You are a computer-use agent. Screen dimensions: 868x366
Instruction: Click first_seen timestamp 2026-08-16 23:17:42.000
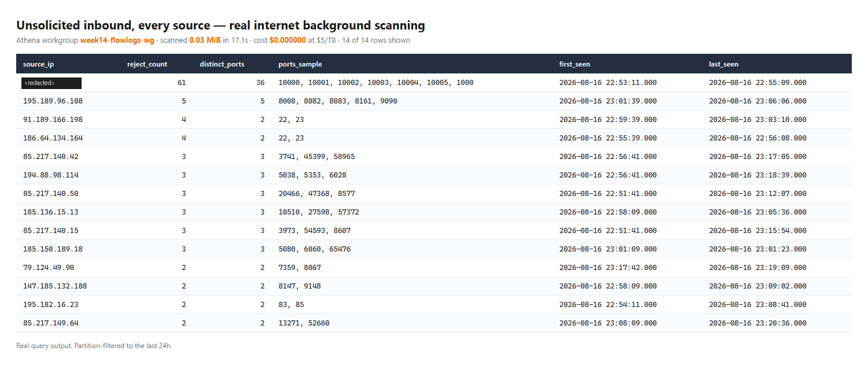tap(608, 268)
